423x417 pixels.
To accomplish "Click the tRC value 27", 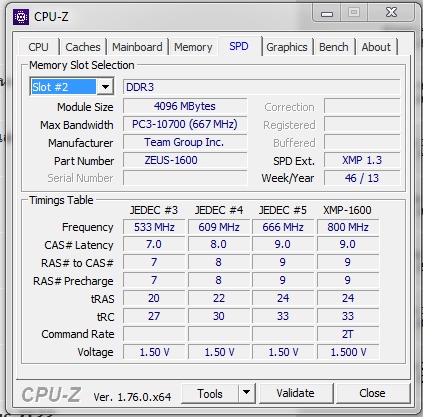I will (154, 316).
